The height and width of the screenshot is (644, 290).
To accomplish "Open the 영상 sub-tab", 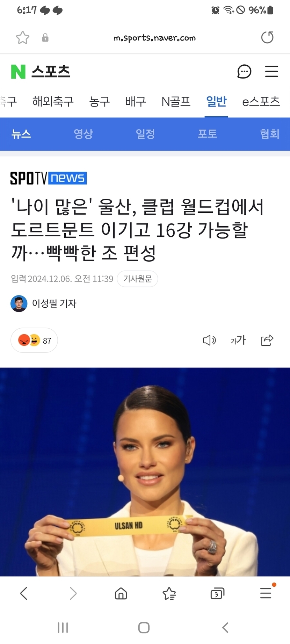I will pyautogui.click(x=83, y=134).
